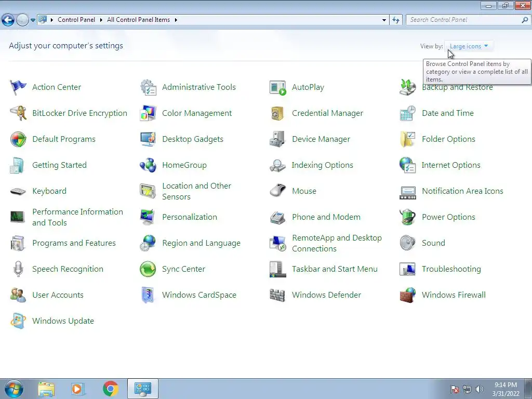Open Folder Options folder icon
This screenshot has height=399, width=532.
tap(408, 139)
